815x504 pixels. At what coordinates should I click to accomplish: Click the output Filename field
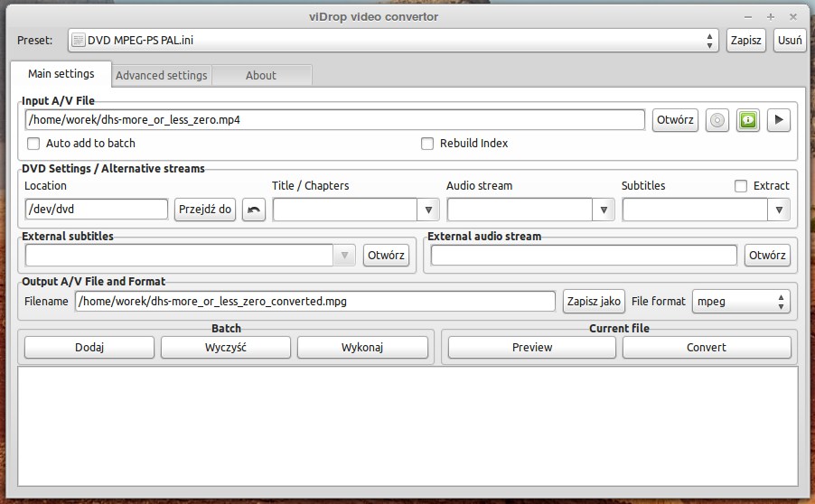[315, 302]
